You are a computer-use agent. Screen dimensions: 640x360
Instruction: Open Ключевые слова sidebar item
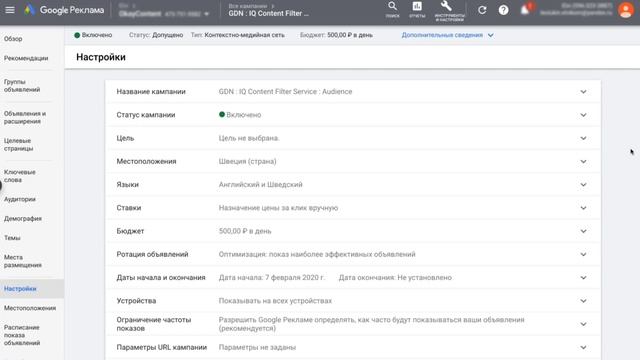[20, 176]
